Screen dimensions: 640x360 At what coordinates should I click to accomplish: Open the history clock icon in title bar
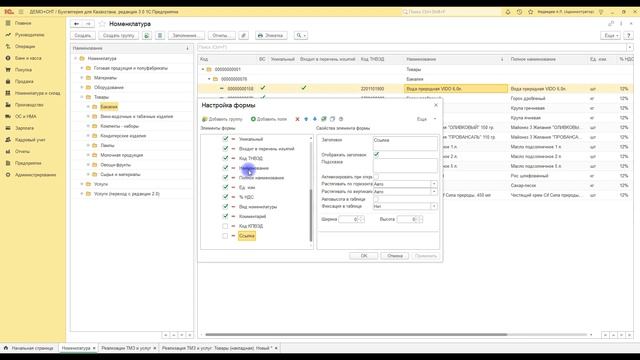coord(519,12)
